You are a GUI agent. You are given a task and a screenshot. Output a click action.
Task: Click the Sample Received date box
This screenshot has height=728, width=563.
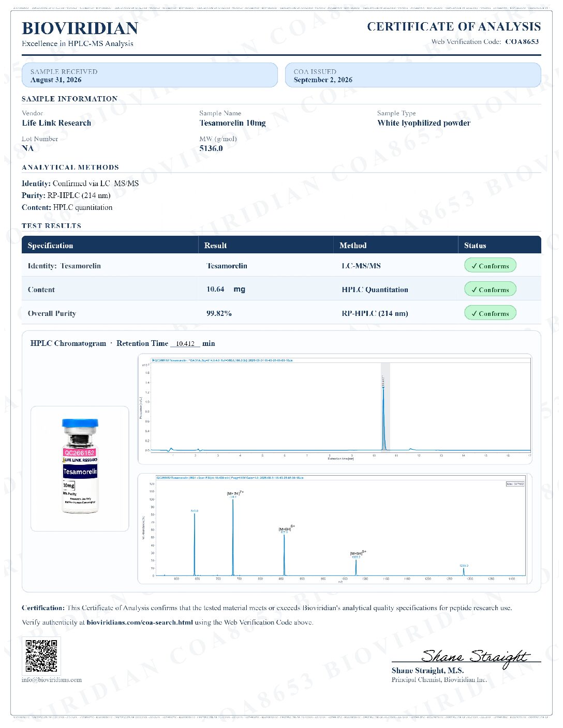pyautogui.click(x=150, y=75)
